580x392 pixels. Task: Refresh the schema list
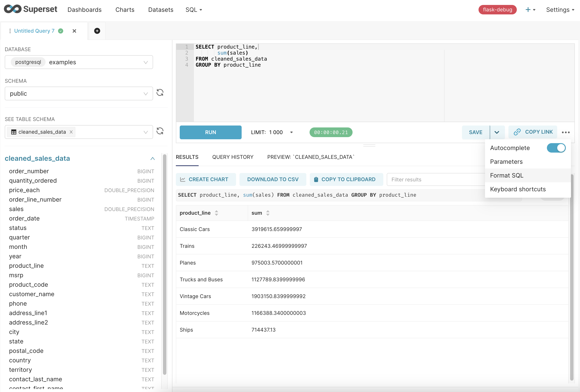pos(160,93)
